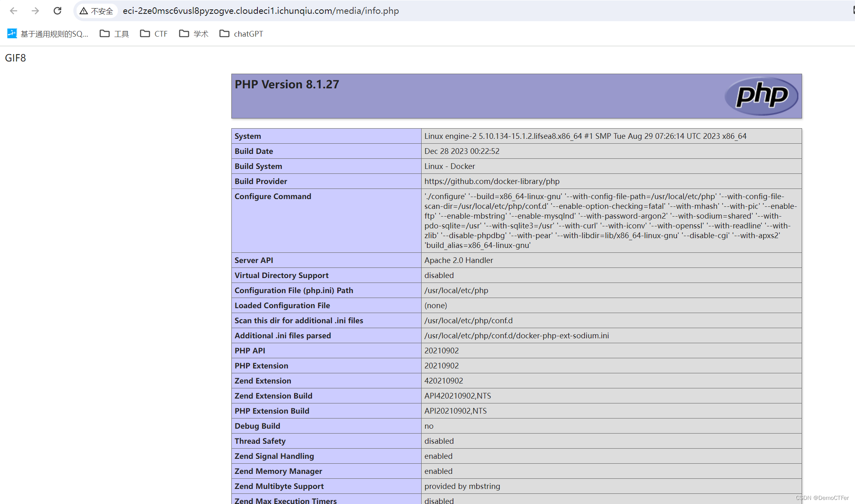Select the Build System label
The height and width of the screenshot is (504, 855).
coord(258,166)
